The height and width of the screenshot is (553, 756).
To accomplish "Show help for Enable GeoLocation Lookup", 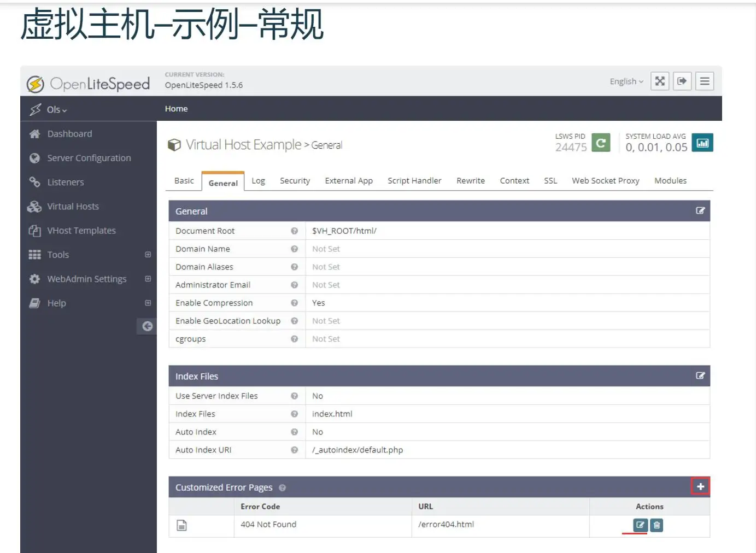I will (294, 321).
